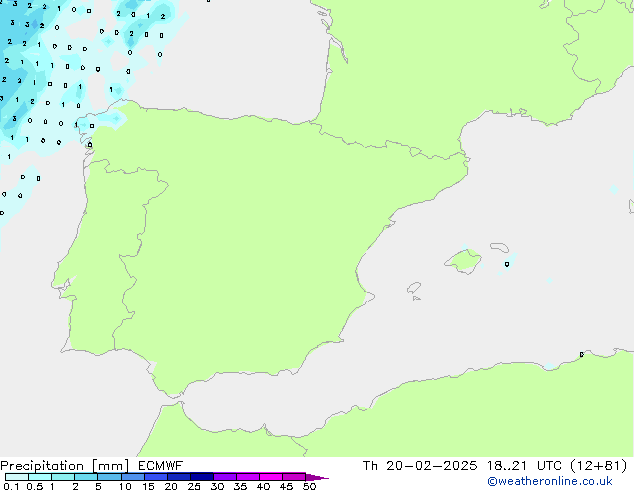Click Menorca island outline on the map
Viewport: 634px width, 490px height.
500,247
